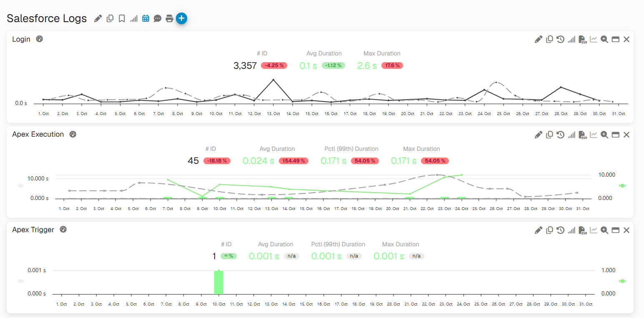Image resolution: width=644 pixels, height=318 pixels.
Task: Add a new widget with the blue plus button
Action: point(181,18)
